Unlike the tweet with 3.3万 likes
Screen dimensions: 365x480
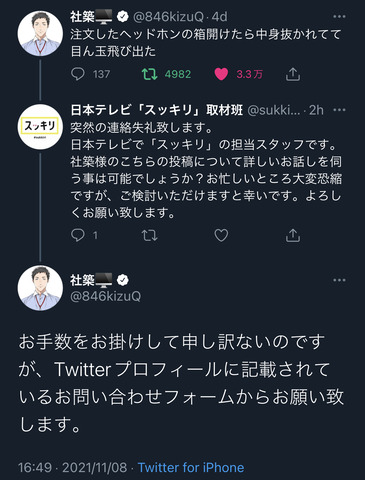click(221, 74)
